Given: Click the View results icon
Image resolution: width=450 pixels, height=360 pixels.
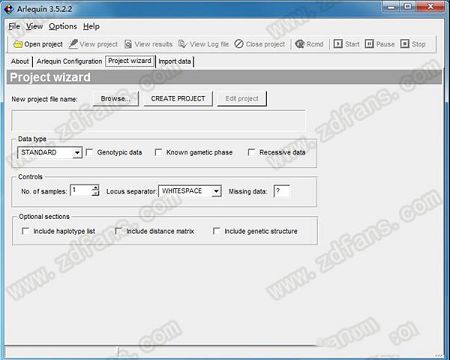Looking at the screenshot, I should [x=128, y=44].
